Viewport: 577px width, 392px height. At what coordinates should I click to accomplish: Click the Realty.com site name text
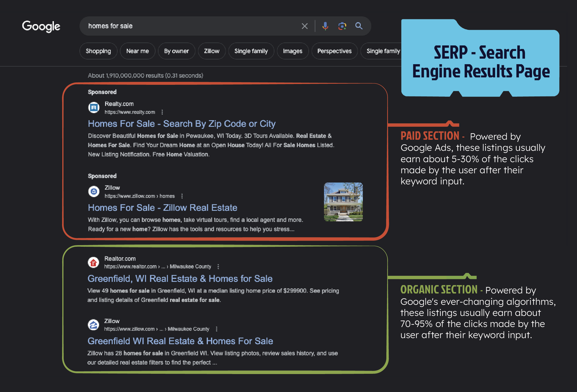(x=119, y=104)
